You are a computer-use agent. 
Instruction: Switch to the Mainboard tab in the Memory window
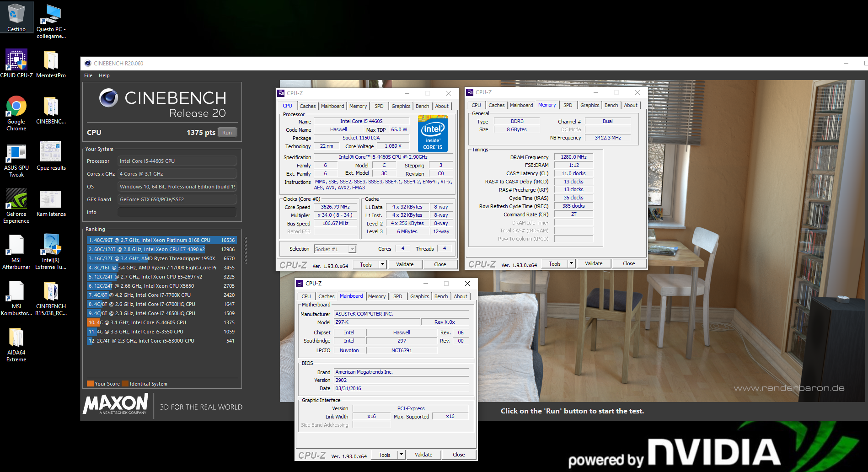[521, 105]
